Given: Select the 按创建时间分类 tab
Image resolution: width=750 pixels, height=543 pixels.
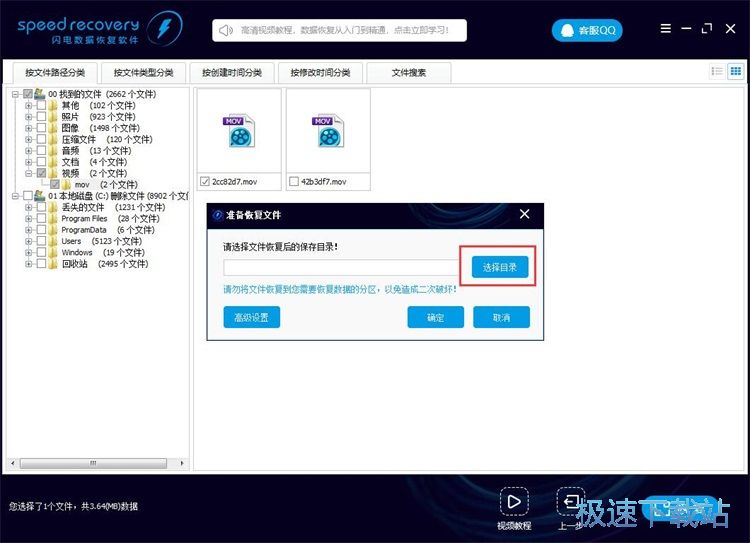Looking at the screenshot, I should click(232, 73).
